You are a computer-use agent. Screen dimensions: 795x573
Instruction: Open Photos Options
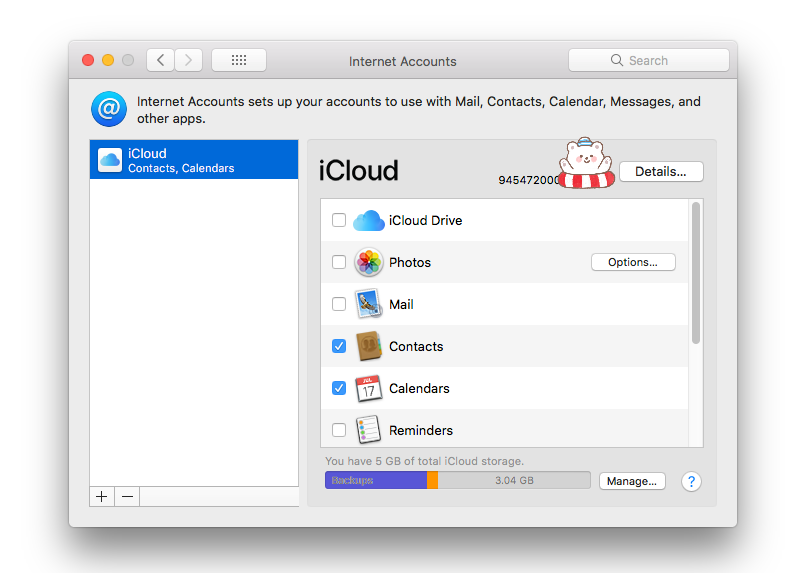[x=633, y=262]
